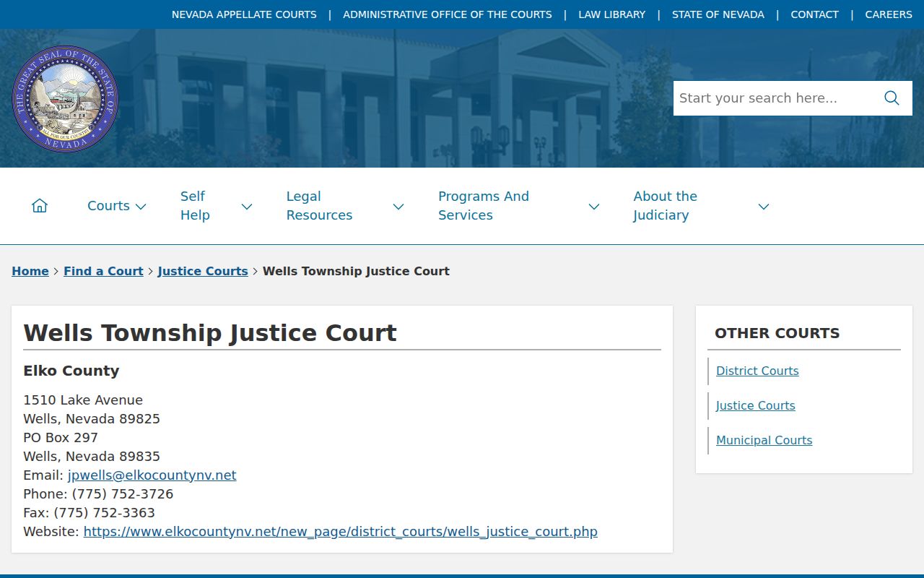924x578 pixels.
Task: Expand the Courts dropdown menu
Action: [x=141, y=207]
